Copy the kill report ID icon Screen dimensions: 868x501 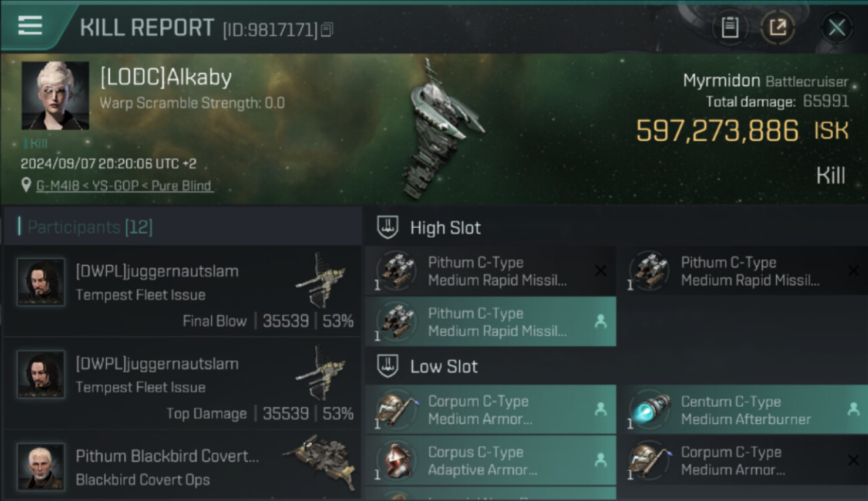[327, 29]
